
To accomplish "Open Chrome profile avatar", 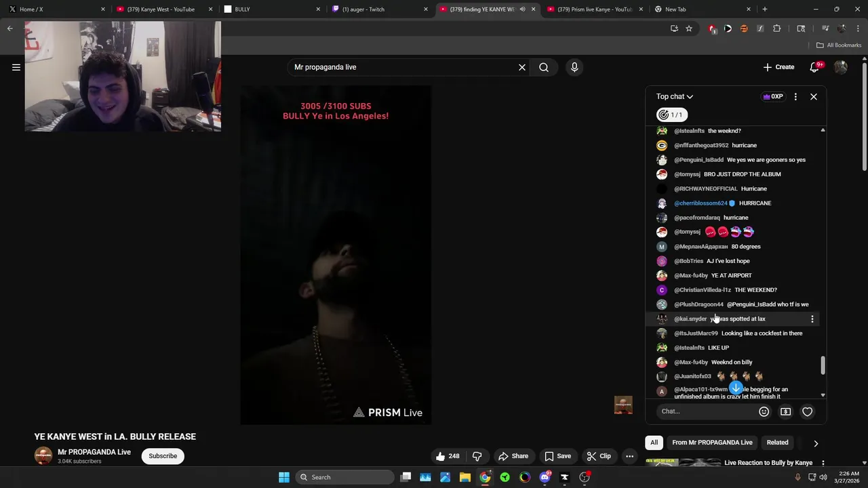I will point(842,28).
